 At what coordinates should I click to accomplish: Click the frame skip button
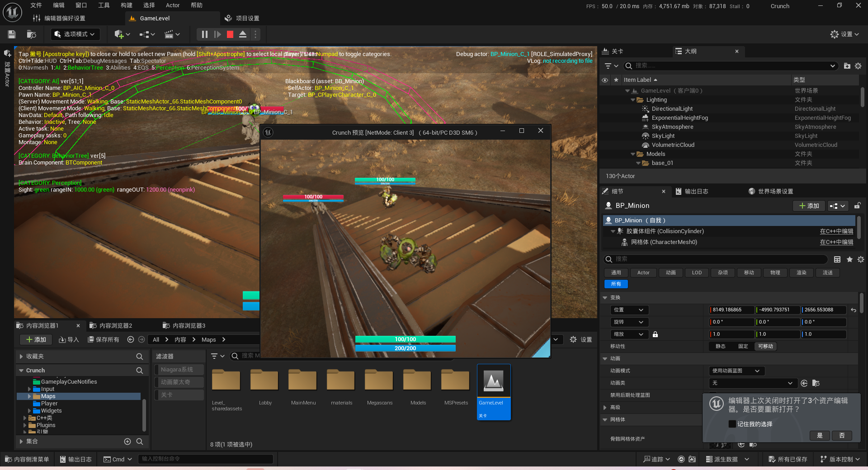[x=217, y=34]
